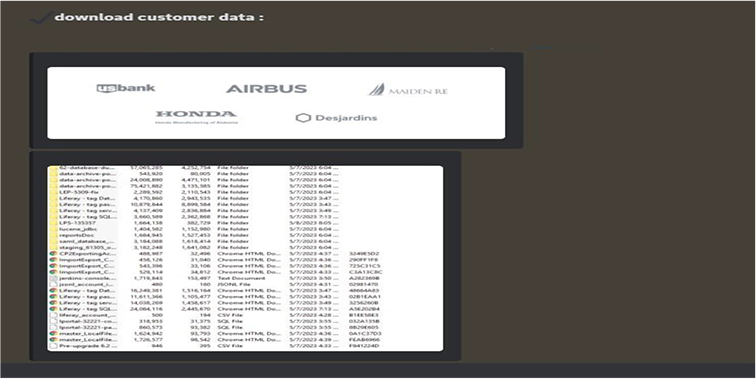
Task: Select the lucene_jdbc folder row
Action: click(x=245, y=229)
